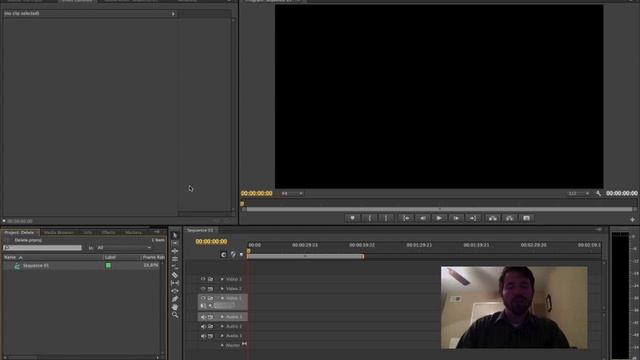Expand the Audio 1 track
This screenshot has height=360, width=640.
tap(222, 317)
